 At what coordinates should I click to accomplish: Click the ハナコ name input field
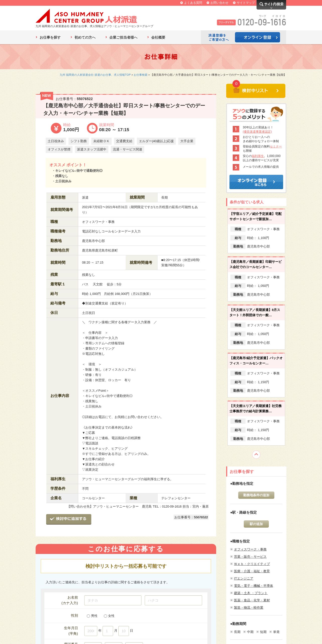[173, 600]
